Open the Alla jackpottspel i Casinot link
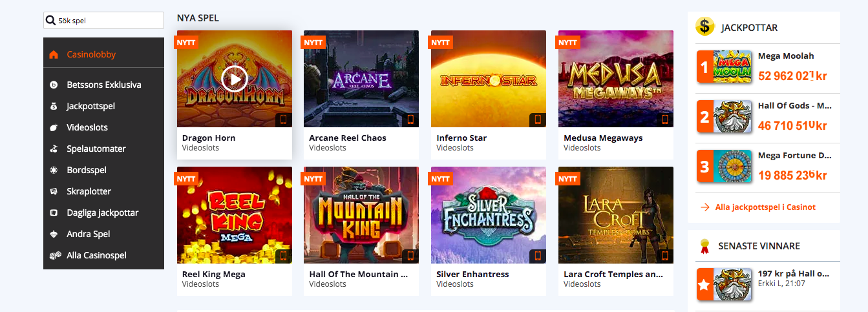868x312 pixels. click(x=765, y=207)
